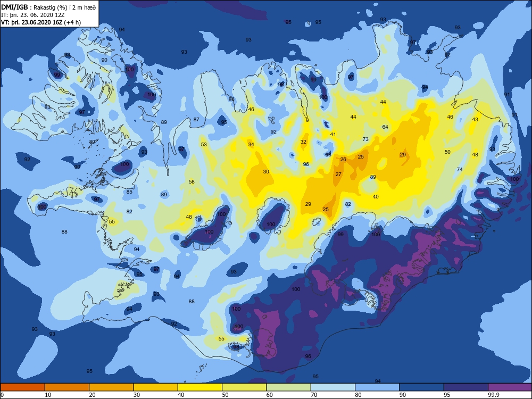This screenshot has height=399, width=532.
Task: Click the humidity reading 34
Action: [251, 145]
